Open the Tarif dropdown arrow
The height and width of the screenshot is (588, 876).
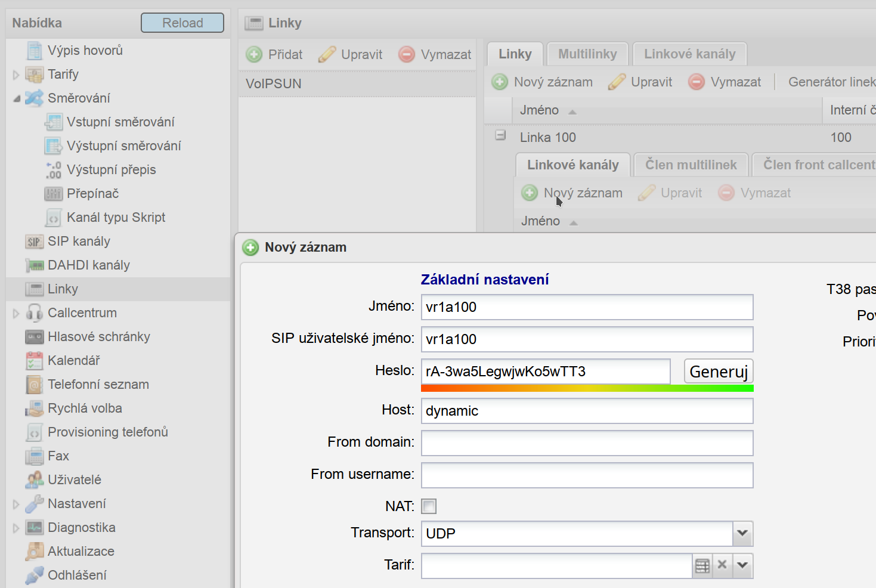[x=742, y=565]
